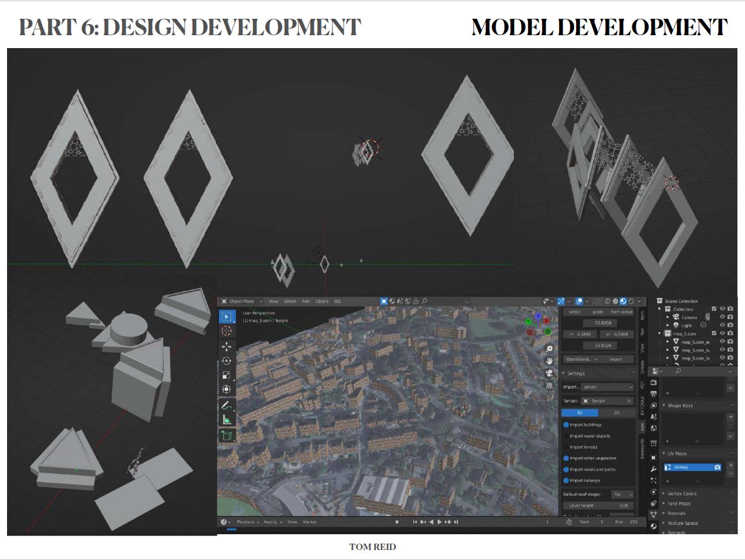Toggle Import buildings option
The height and width of the screenshot is (560, 745).
[566, 425]
